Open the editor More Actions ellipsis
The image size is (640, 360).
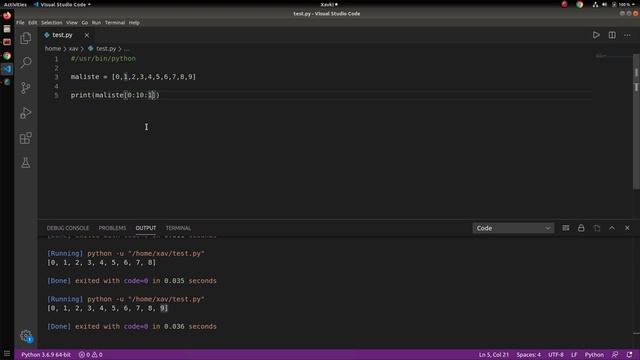tap(627, 35)
